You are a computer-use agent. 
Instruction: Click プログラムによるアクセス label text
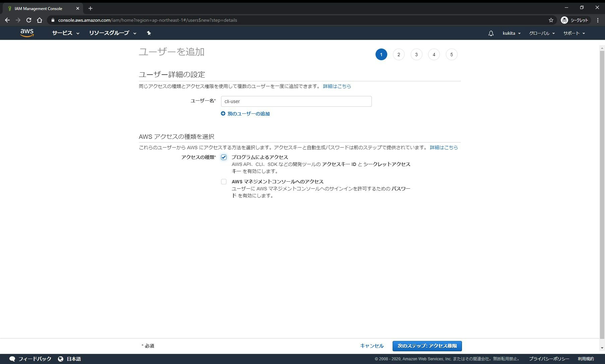260,157
